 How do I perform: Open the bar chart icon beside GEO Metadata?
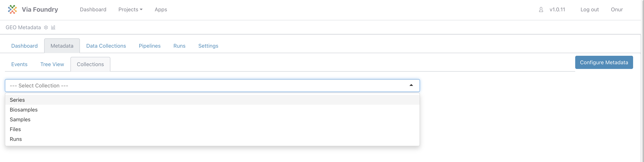(x=53, y=28)
